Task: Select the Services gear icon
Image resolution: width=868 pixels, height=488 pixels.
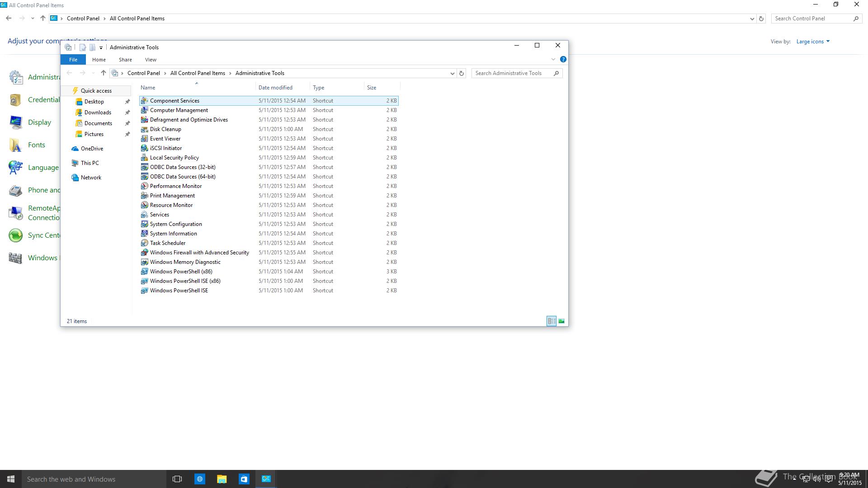Action: [144, 215]
